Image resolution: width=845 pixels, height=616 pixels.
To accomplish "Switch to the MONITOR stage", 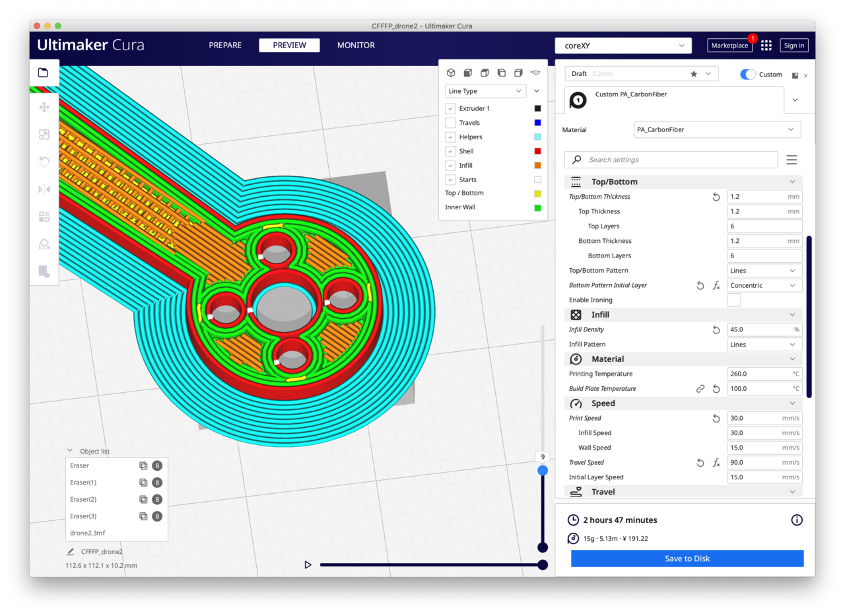I will [356, 46].
